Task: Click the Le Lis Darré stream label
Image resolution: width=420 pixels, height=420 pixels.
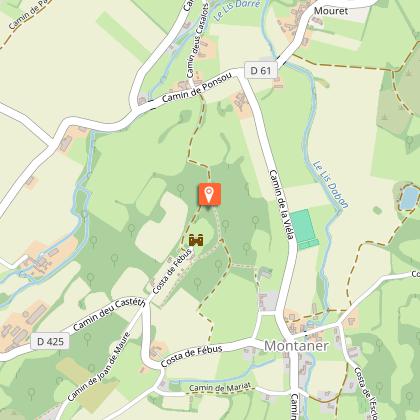Action: pos(237,9)
